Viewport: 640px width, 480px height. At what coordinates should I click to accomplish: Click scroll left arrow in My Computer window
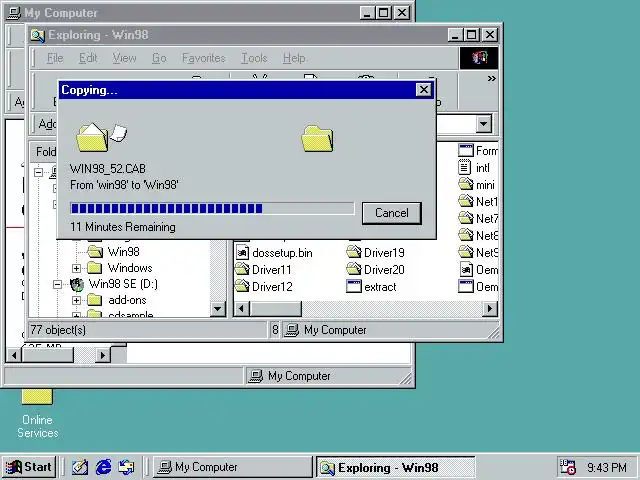tap(14, 355)
